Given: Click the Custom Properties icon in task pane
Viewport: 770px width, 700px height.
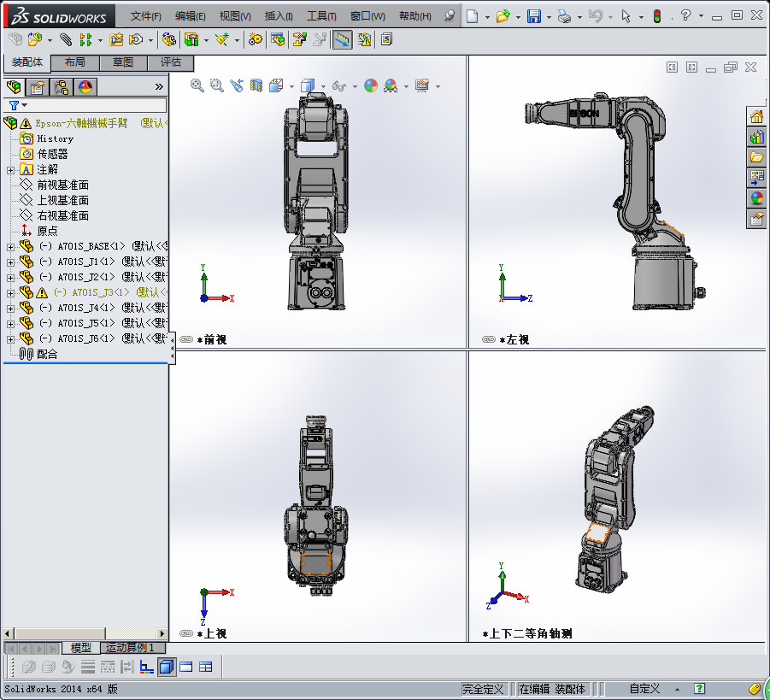Looking at the screenshot, I should [x=756, y=219].
